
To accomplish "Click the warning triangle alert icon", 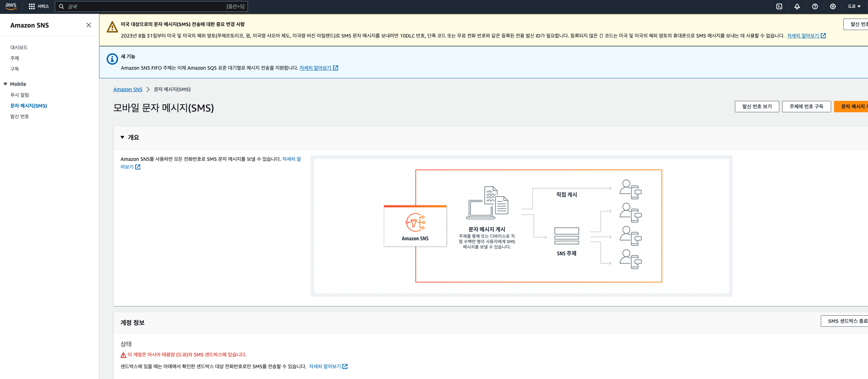I will (112, 27).
